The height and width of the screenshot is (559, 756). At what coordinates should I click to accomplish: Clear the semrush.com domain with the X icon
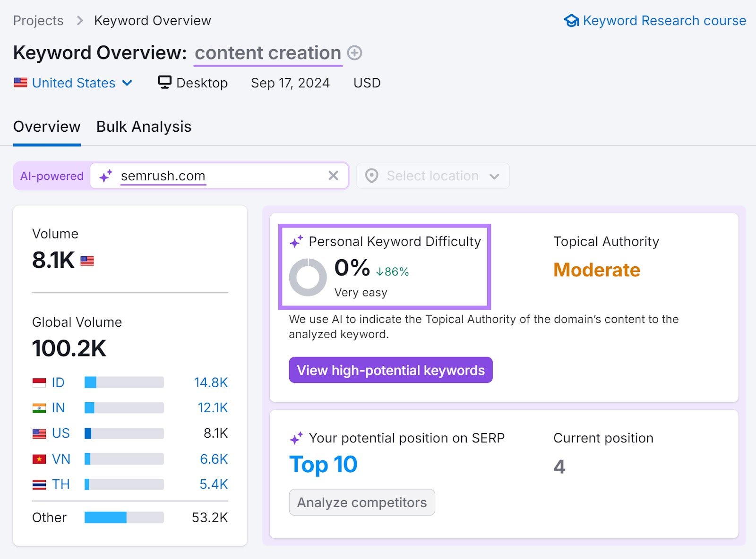pyautogui.click(x=334, y=176)
